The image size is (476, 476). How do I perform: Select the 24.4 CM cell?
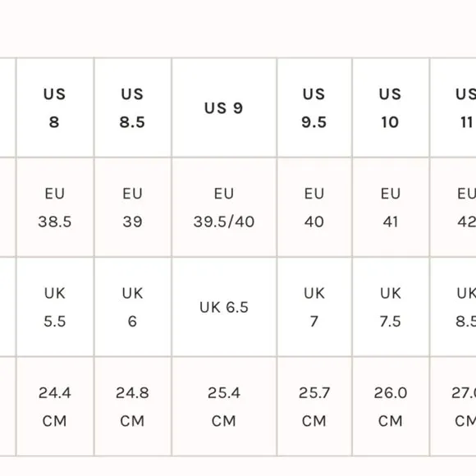pyautogui.click(x=55, y=406)
